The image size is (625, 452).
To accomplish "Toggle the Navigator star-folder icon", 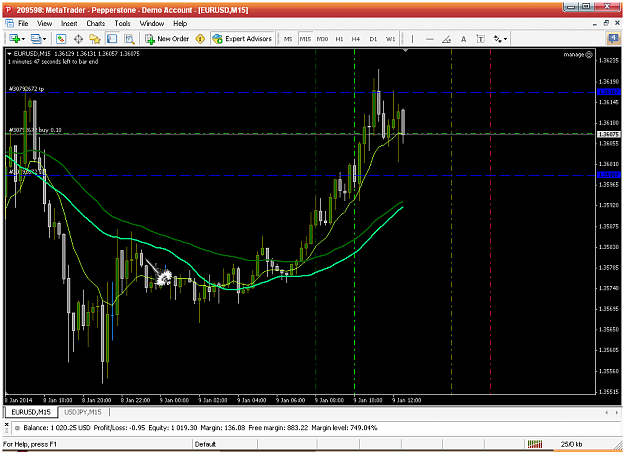I will tap(95, 39).
